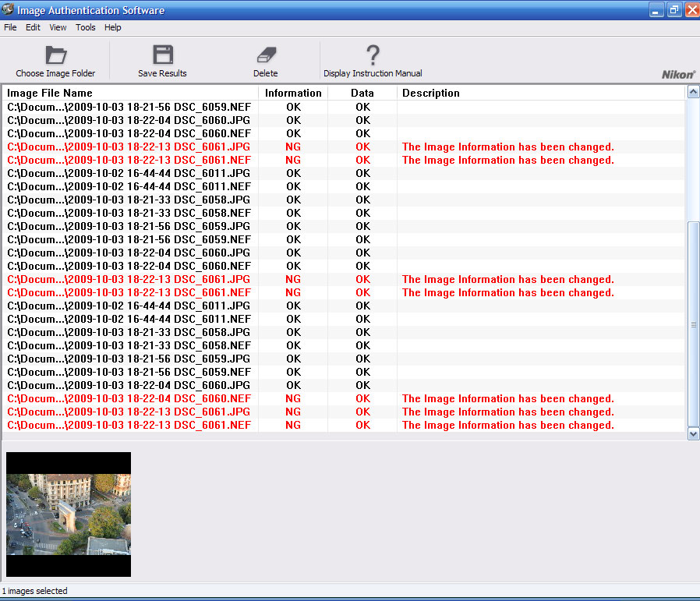Image resolution: width=700 pixels, height=601 pixels.
Task: Click the Save Results floppy disk icon
Action: (x=163, y=55)
